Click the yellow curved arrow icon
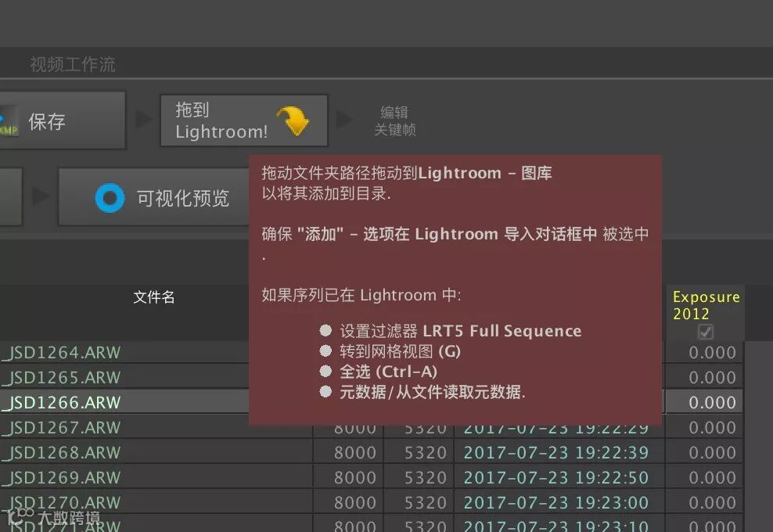Image resolution: width=773 pixels, height=532 pixels. 293,120
